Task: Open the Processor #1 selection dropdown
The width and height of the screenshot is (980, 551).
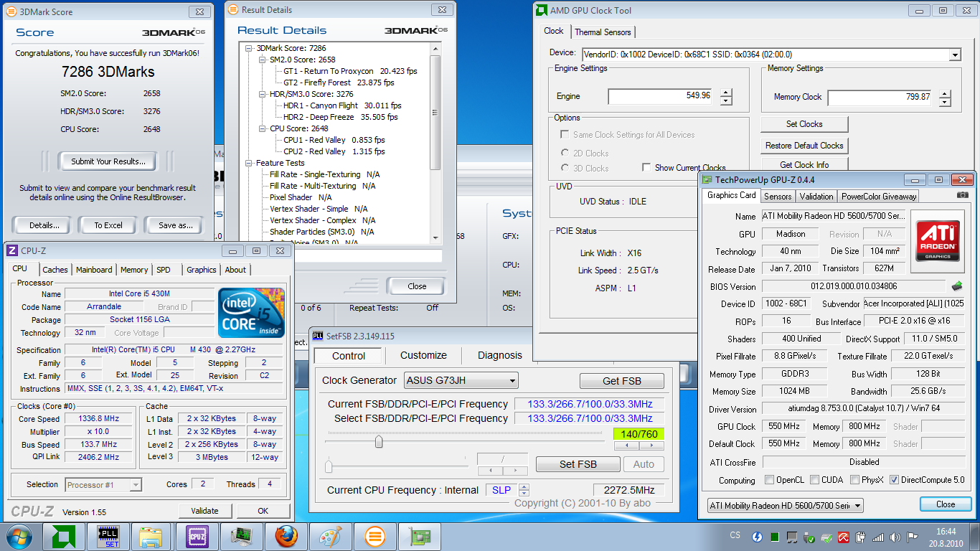Action: 103,485
